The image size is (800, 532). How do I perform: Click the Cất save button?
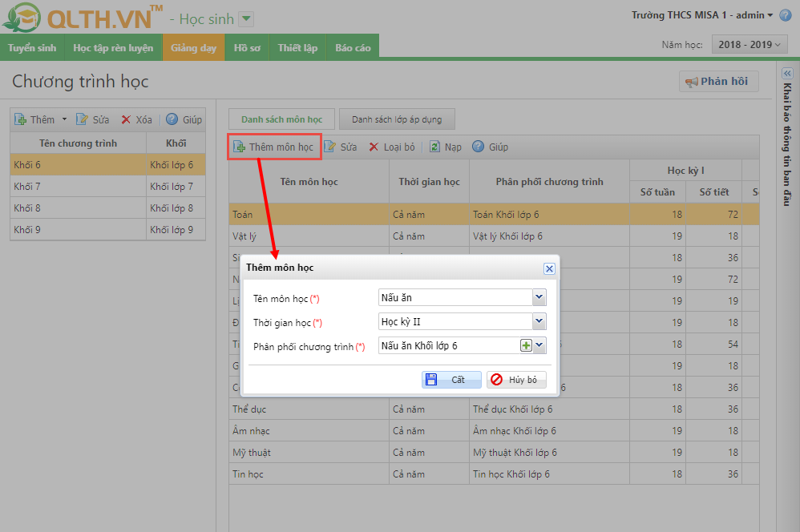451,380
